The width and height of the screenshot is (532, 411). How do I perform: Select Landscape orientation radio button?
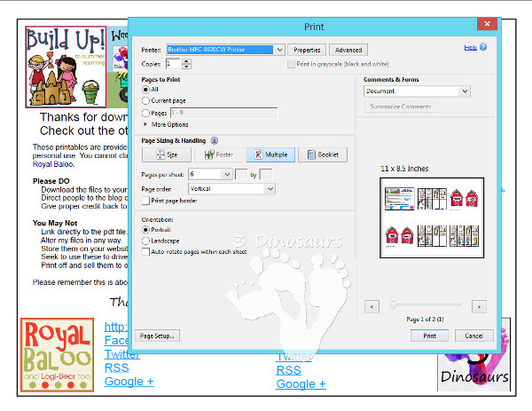point(145,241)
